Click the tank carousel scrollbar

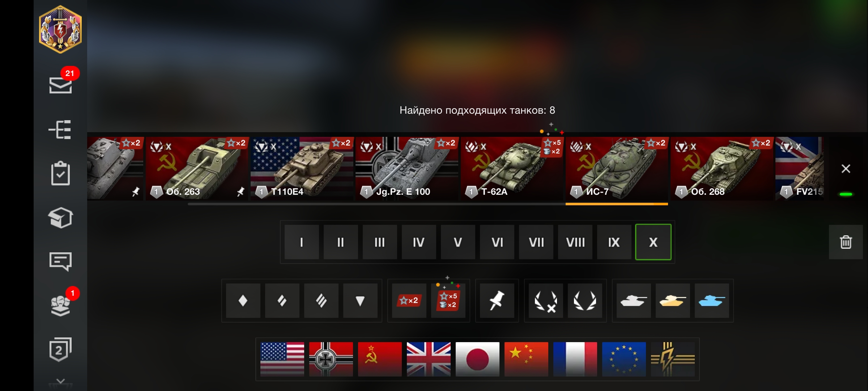427,204
